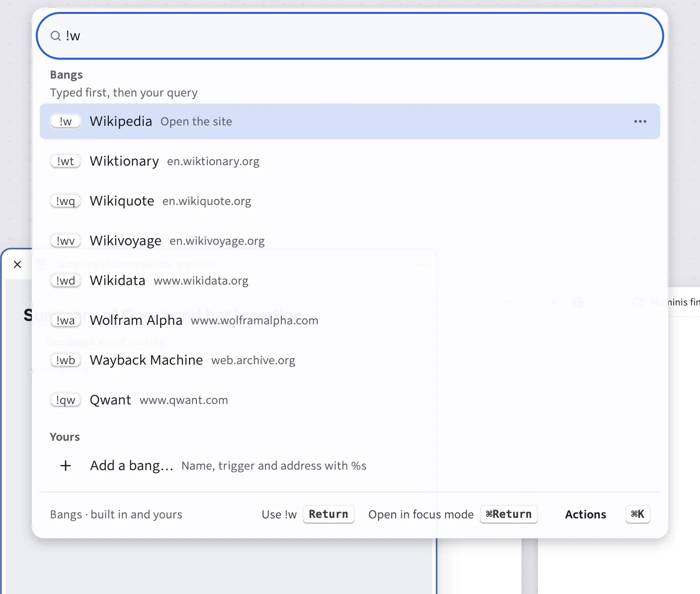Viewport: 700px width, 594px height.
Task: Click the Yours section heading
Action: 65,437
